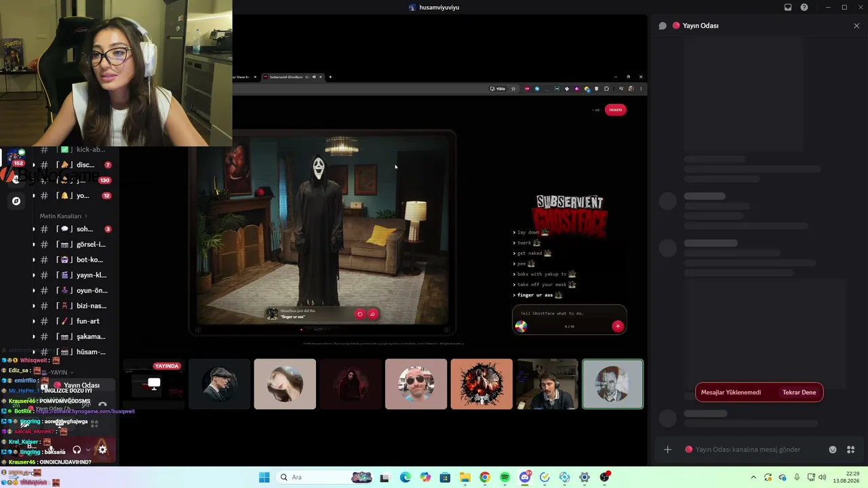The image size is (868, 488).
Task: Open the bizi-nas... text channel
Action: tap(78, 306)
